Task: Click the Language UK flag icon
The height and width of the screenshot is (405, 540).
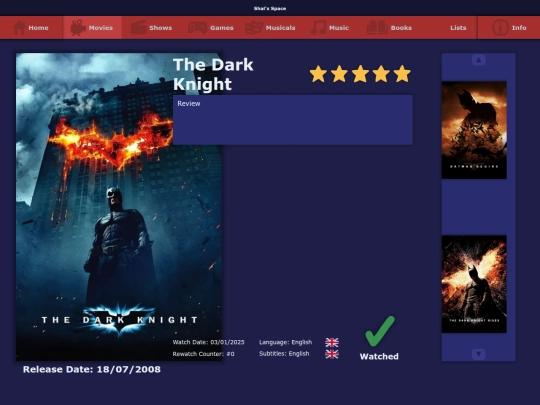Action: 332,342
